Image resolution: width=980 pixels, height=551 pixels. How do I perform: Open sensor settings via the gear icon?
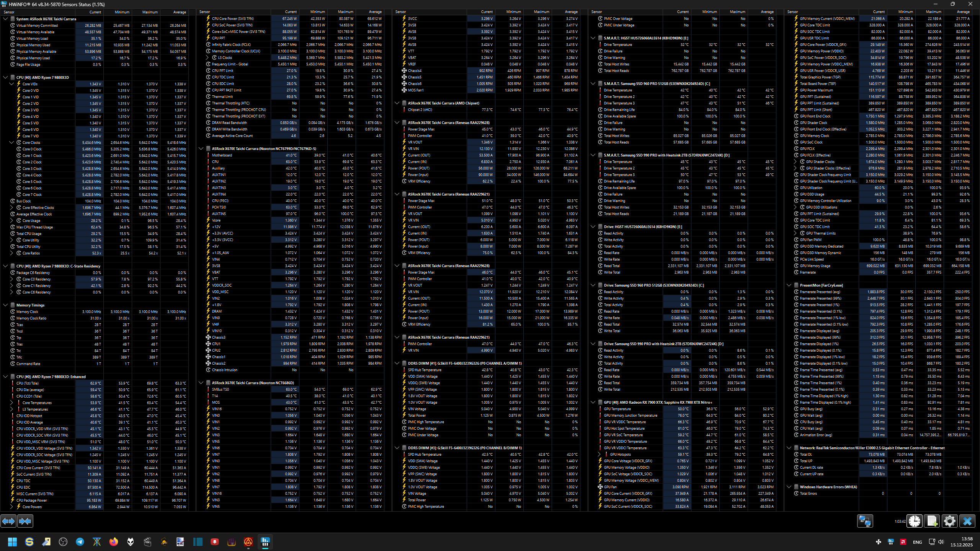(x=949, y=521)
